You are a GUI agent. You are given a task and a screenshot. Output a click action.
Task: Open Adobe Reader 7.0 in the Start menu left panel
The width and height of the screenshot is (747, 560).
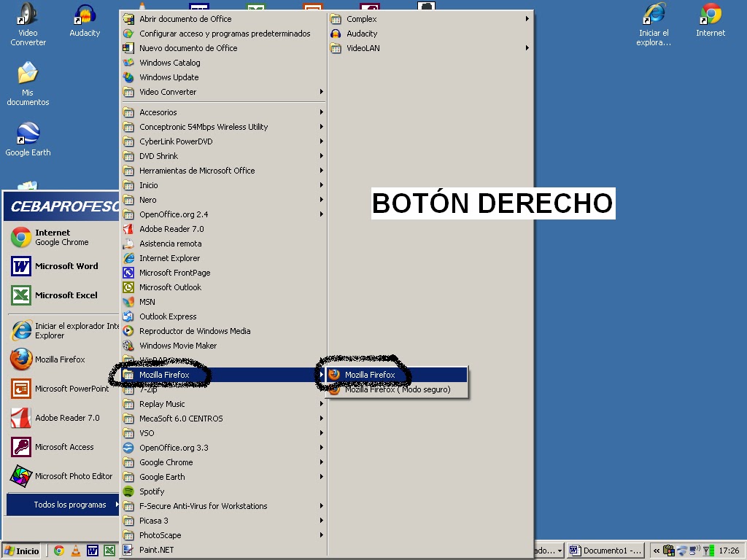[x=62, y=418]
